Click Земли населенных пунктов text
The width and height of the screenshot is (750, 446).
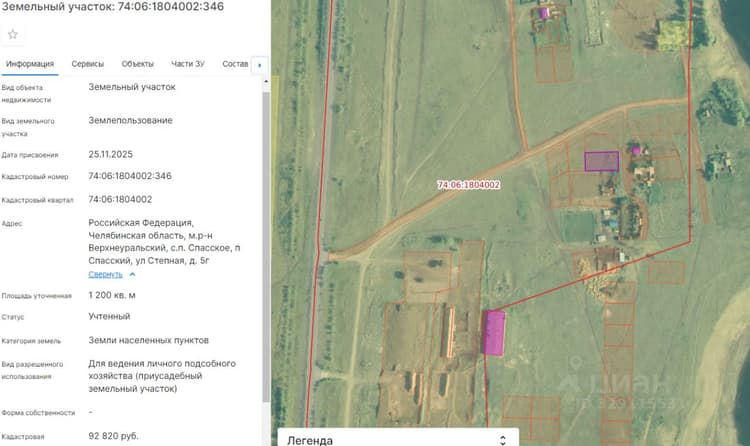pyautogui.click(x=148, y=340)
